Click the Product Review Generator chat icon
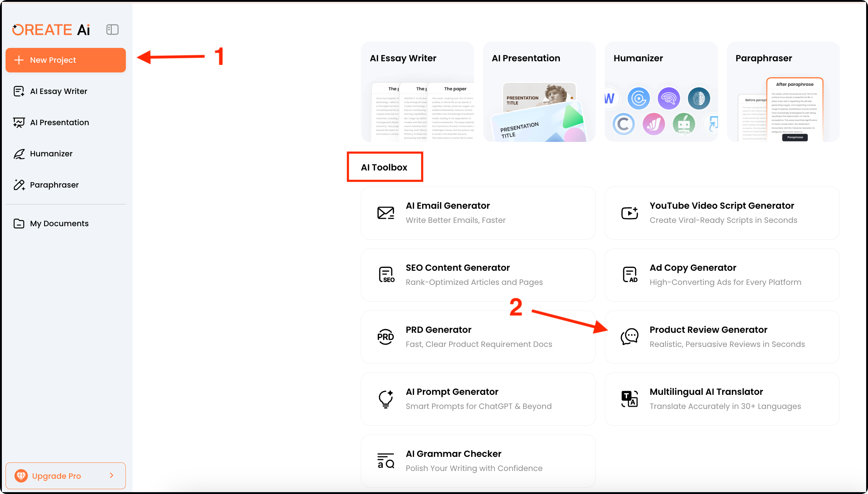 (630, 337)
